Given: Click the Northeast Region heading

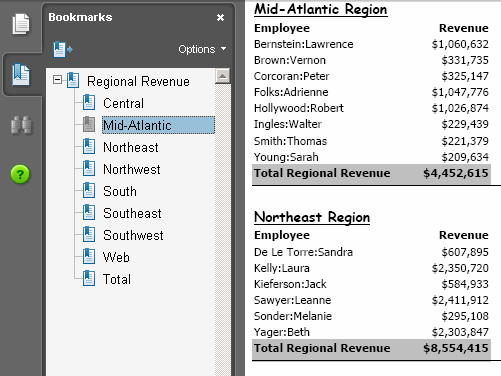Looking at the screenshot, I should 312,217.
